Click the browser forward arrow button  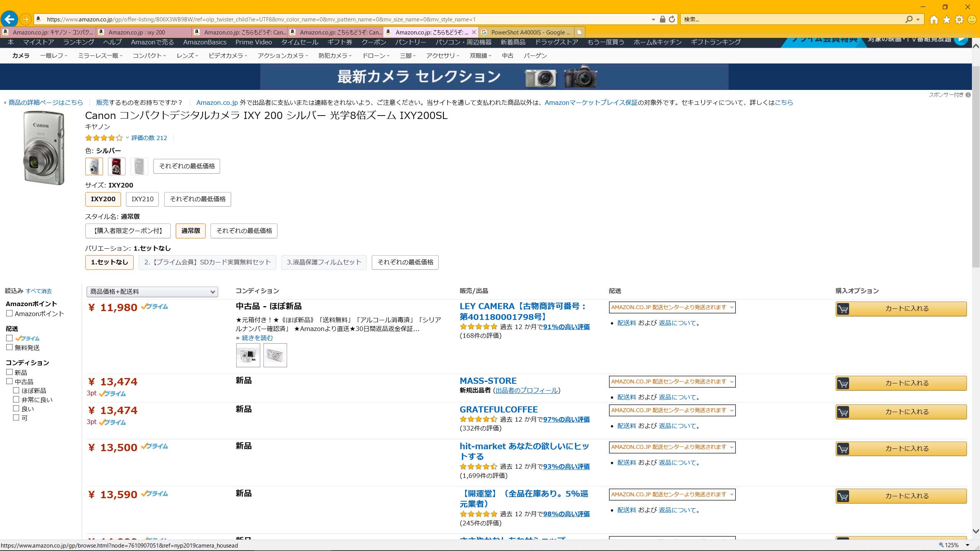coord(25,19)
